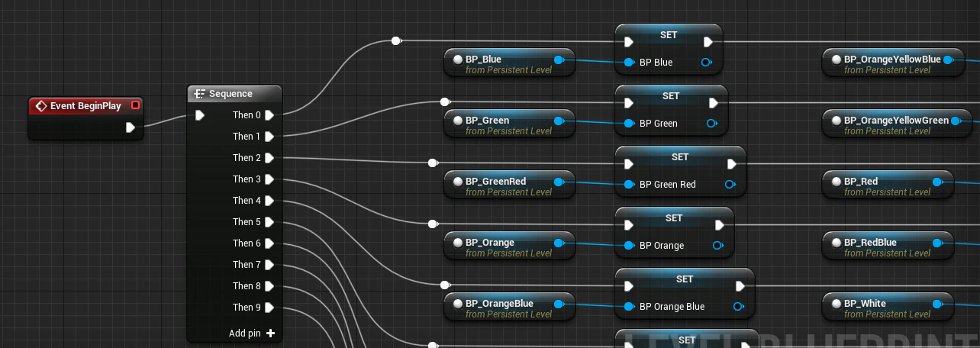This screenshot has width=980, height=348.
Task: Click the Then 0 output pin
Action: pyautogui.click(x=269, y=115)
